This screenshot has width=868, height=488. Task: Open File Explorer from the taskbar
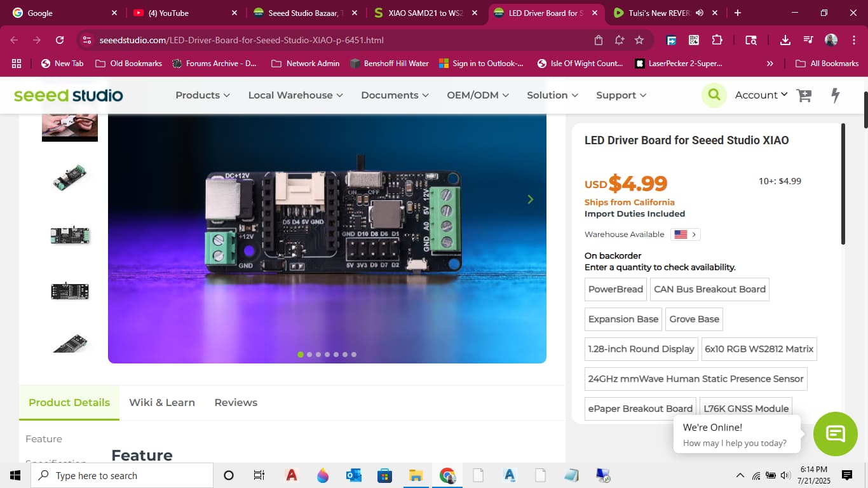[x=416, y=475]
